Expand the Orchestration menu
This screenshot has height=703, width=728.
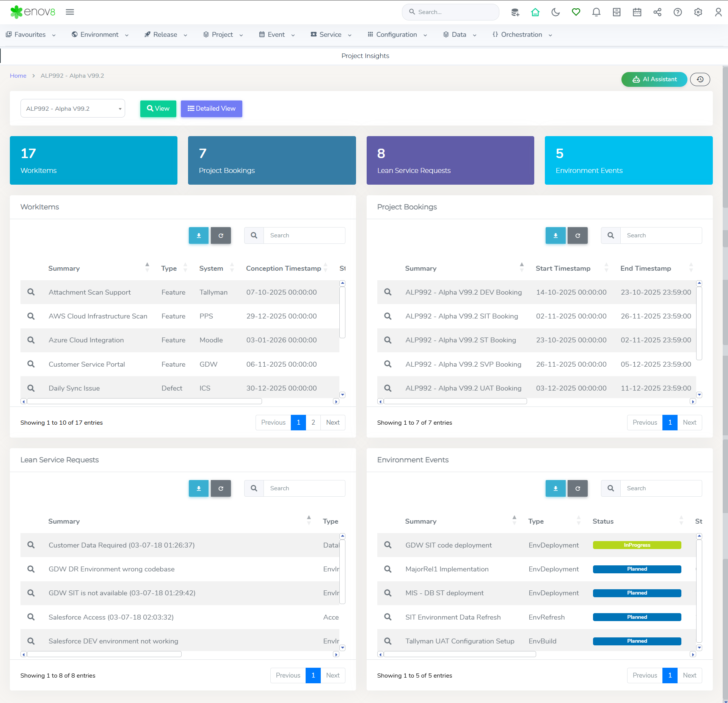pyautogui.click(x=522, y=35)
